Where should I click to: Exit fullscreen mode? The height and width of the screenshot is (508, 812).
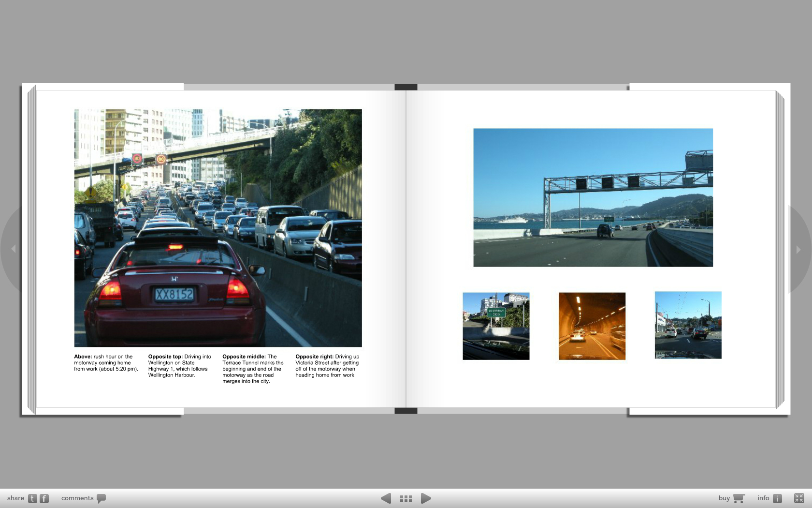pos(799,498)
